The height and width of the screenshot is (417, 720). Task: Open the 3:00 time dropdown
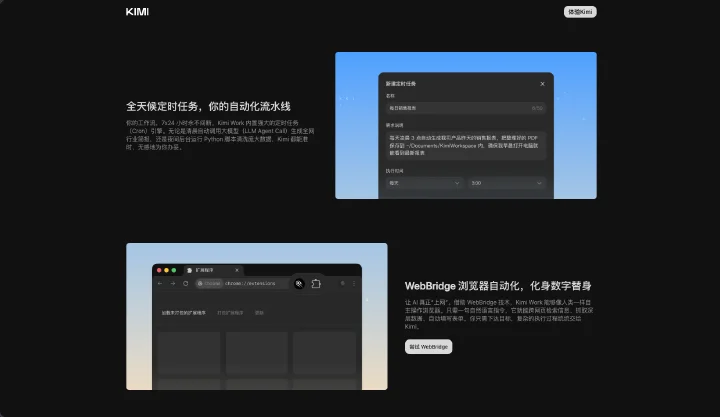(x=507, y=183)
